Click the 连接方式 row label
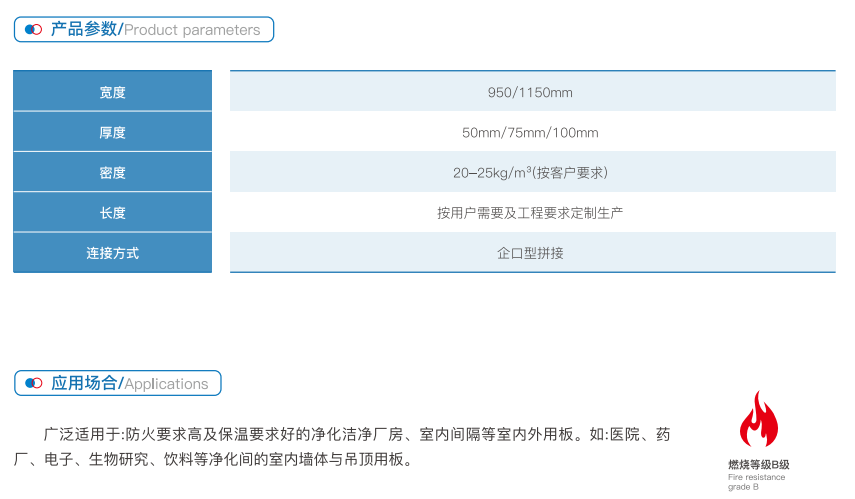The height and width of the screenshot is (499, 855). (x=112, y=253)
